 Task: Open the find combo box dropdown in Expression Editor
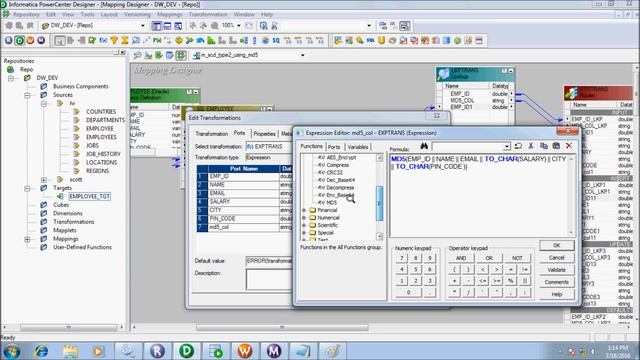(x=507, y=147)
